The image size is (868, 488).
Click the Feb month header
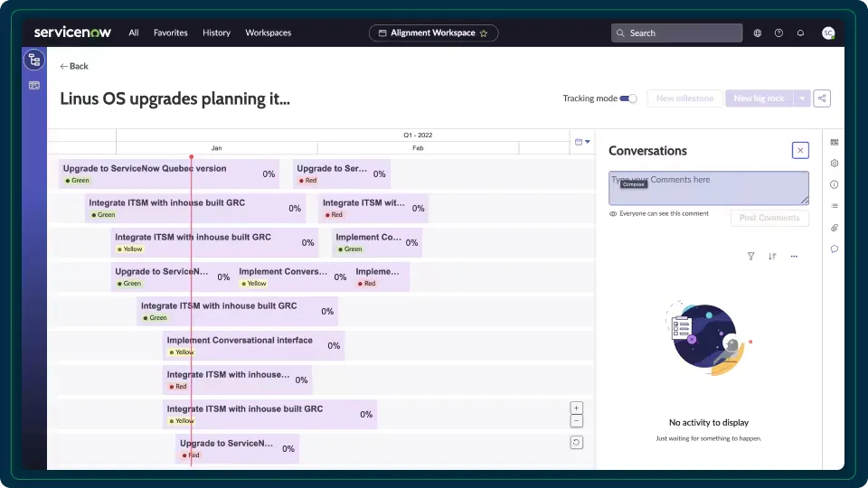coord(418,147)
